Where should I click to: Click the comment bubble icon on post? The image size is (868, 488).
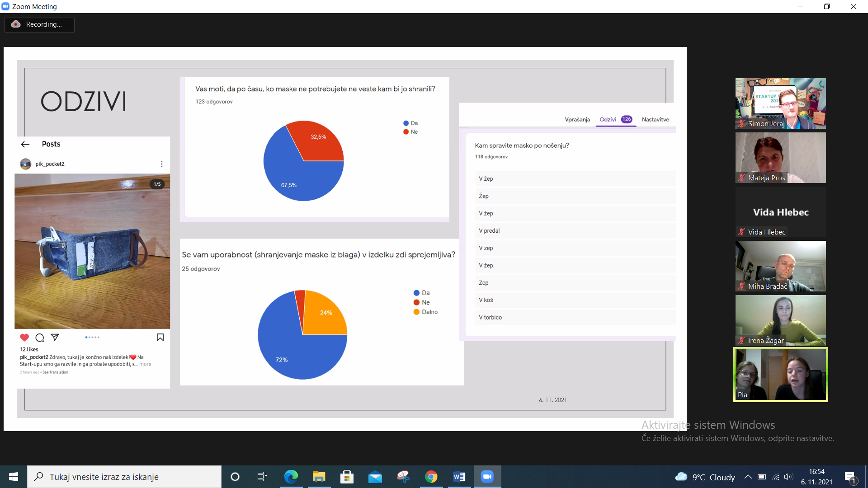coord(40,338)
